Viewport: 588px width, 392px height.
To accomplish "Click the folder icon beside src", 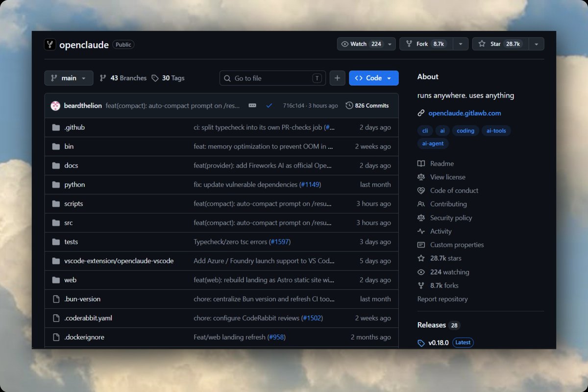I will 55,223.
